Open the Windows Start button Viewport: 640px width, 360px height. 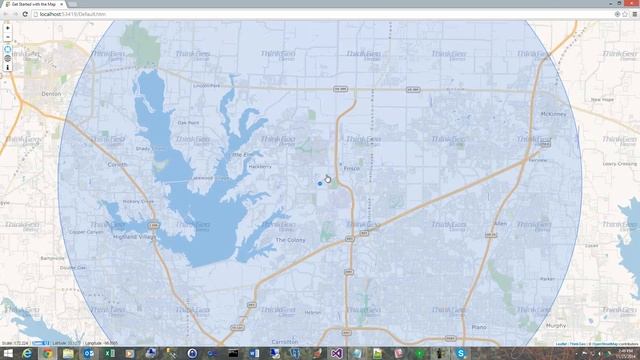[8, 353]
